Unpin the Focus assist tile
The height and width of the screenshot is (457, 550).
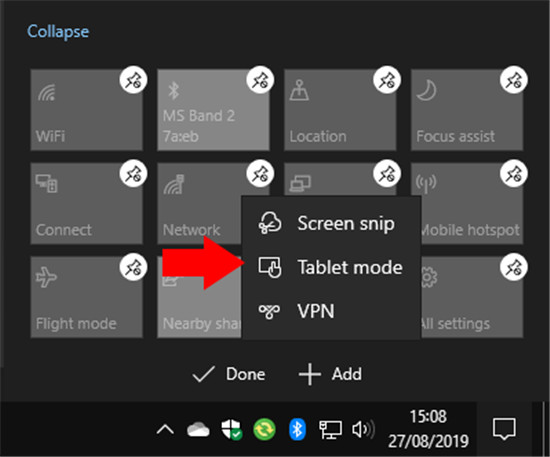[514, 80]
